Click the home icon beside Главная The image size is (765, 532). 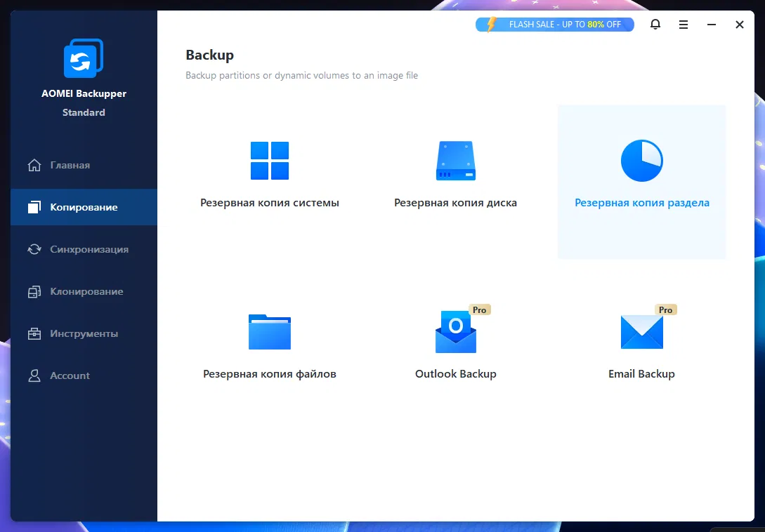point(34,166)
